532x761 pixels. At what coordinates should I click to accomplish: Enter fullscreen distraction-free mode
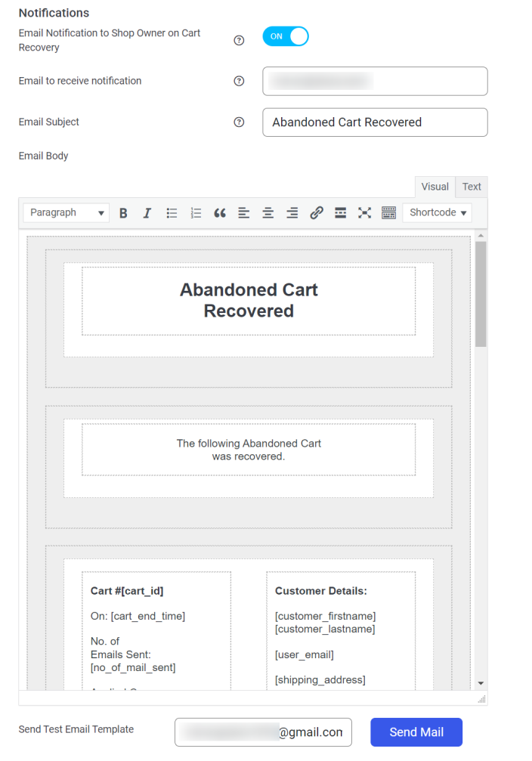tap(364, 213)
